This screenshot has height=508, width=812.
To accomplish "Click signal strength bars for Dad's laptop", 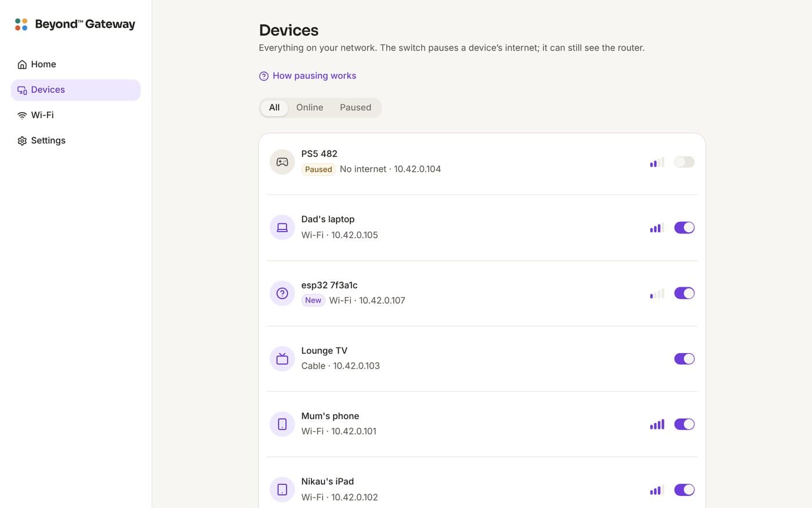I will (657, 228).
